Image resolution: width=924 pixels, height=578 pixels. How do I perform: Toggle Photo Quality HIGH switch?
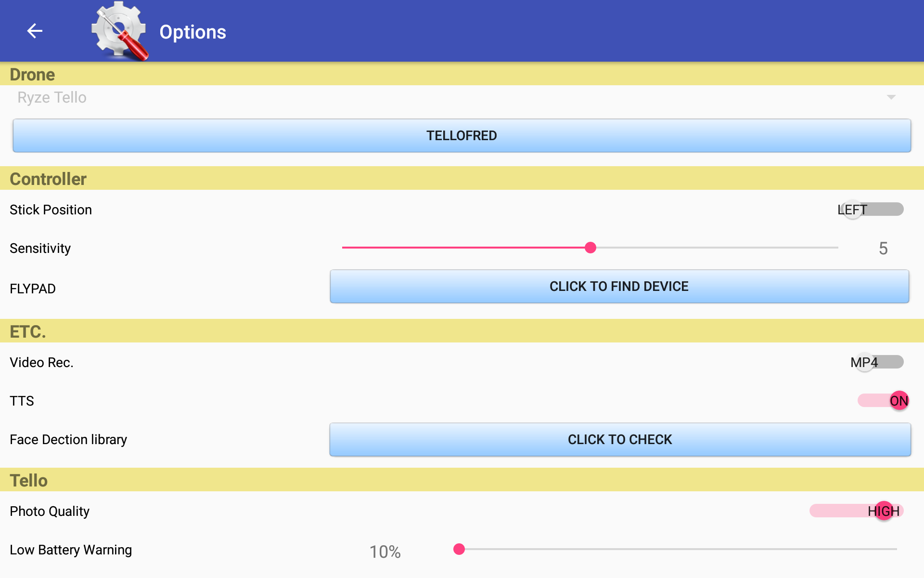[x=857, y=511]
